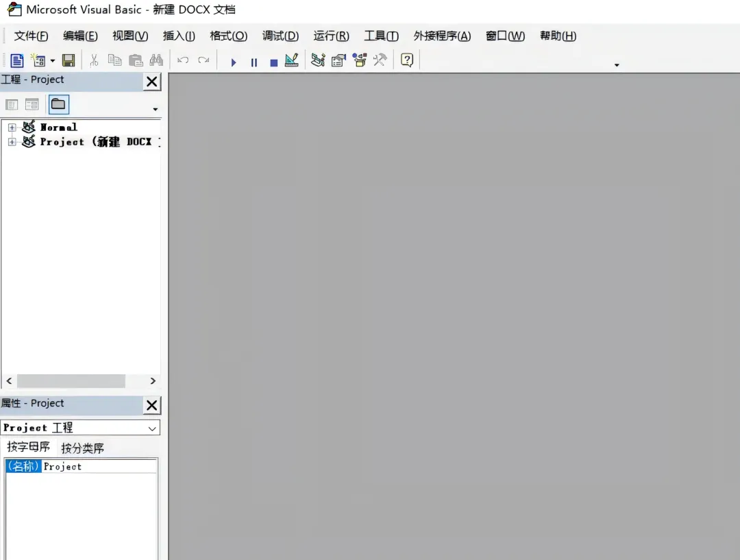Switch to the 按字母序 tab
Viewport: 740px width, 560px height.
point(28,447)
